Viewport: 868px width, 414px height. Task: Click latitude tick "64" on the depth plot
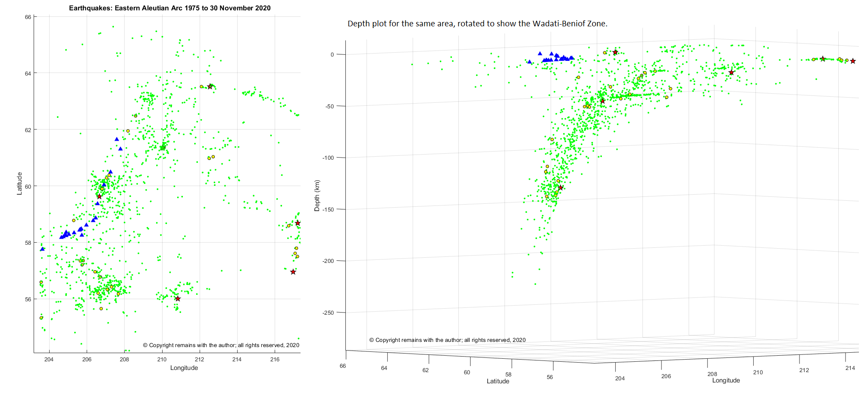tap(384, 368)
